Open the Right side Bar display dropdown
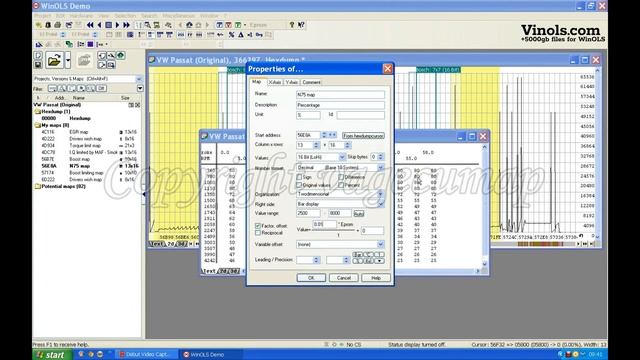The width and height of the screenshot is (640, 360). point(381,204)
